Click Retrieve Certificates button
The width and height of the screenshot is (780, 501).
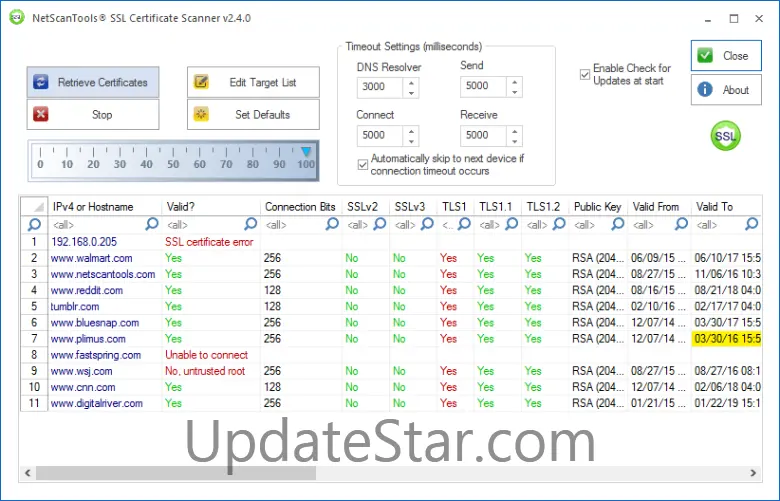click(93, 82)
